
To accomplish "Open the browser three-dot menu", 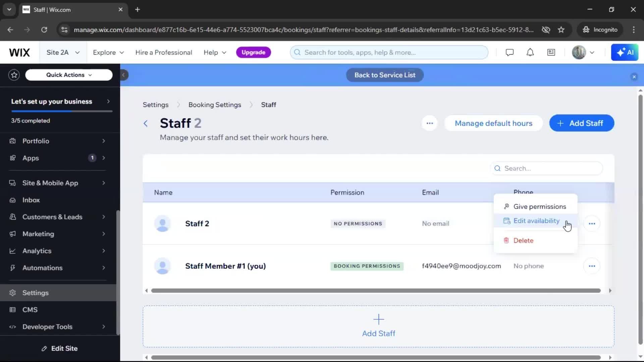I will (634, 30).
